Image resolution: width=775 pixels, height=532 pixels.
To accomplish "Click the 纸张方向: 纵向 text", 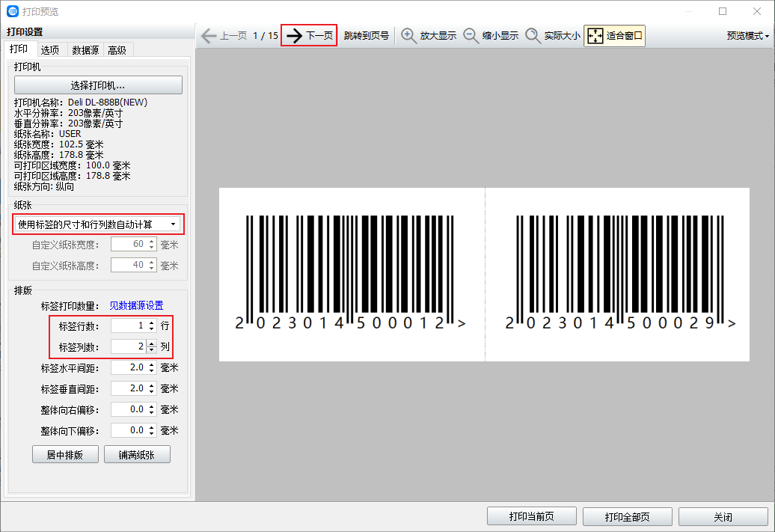I will pyautogui.click(x=44, y=186).
